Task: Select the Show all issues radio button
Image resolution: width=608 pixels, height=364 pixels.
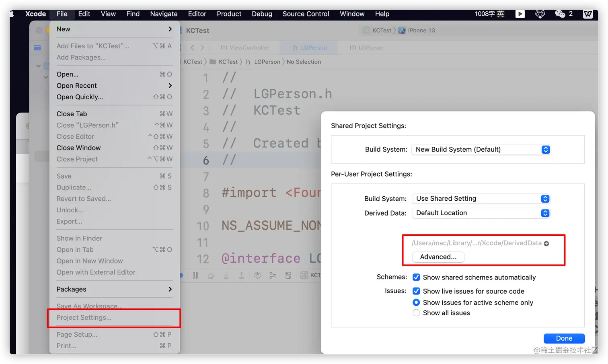Action: [x=416, y=313]
